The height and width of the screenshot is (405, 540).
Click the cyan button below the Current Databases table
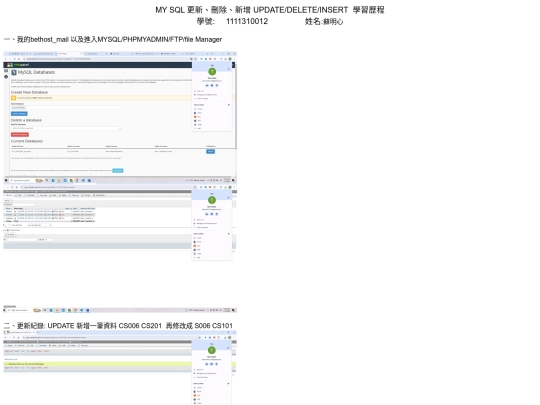tap(118, 170)
